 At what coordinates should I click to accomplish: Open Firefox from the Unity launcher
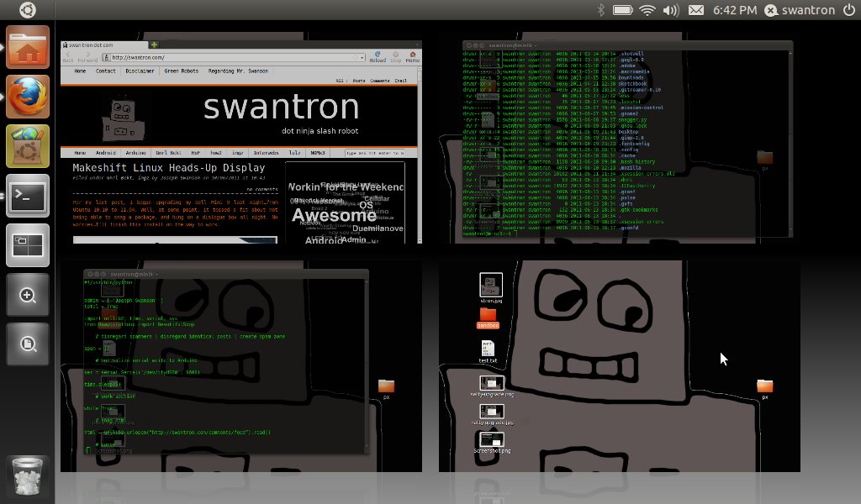tap(28, 95)
